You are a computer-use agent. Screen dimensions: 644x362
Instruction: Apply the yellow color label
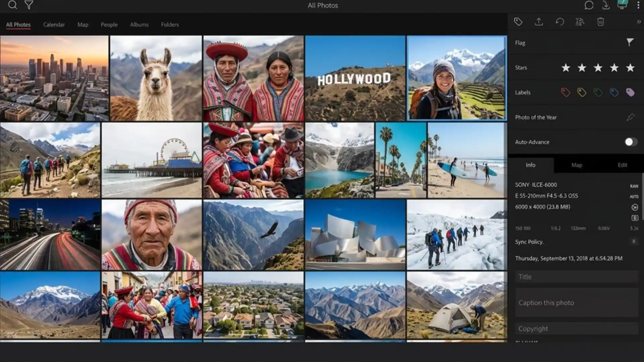582,92
